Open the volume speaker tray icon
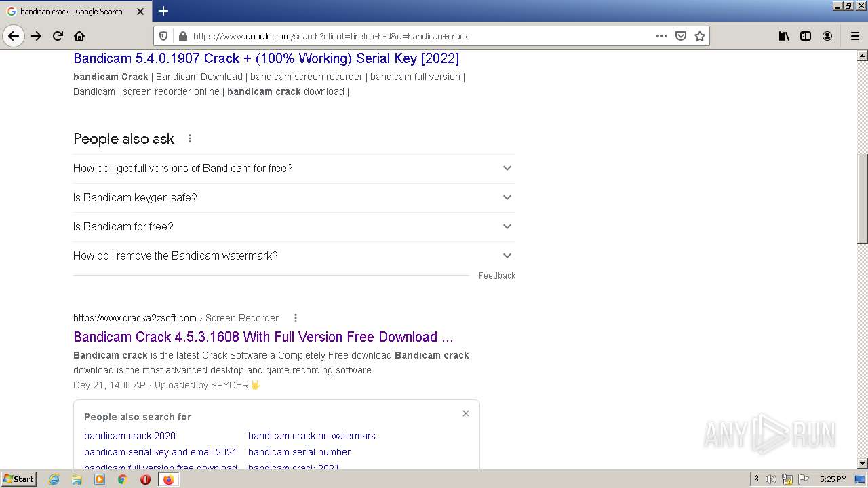868x488 pixels. click(x=771, y=479)
